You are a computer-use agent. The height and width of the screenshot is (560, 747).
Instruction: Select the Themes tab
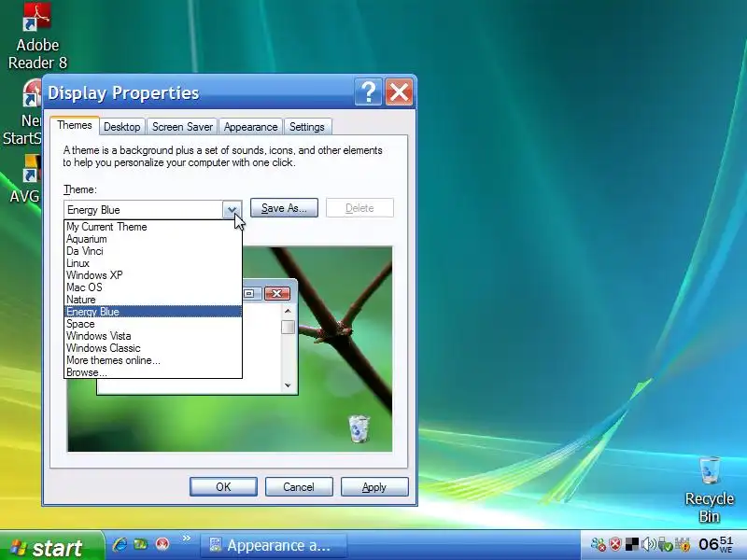point(75,125)
